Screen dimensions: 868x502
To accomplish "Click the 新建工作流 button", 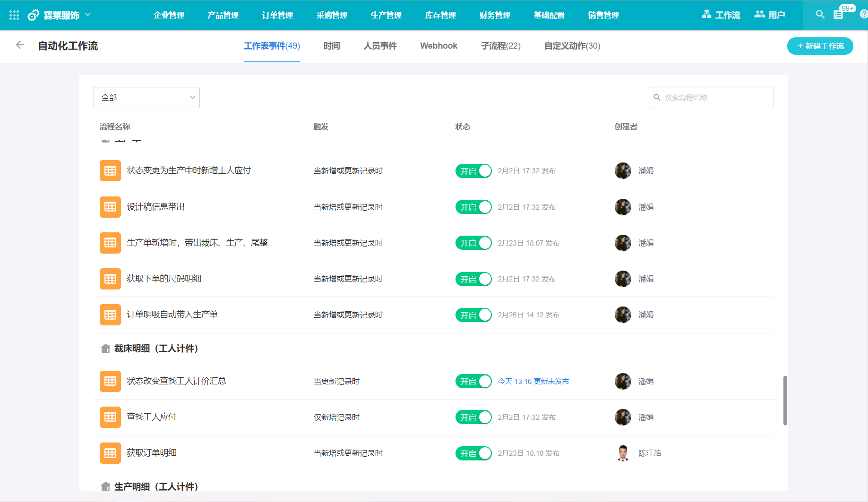I will 820,46.
